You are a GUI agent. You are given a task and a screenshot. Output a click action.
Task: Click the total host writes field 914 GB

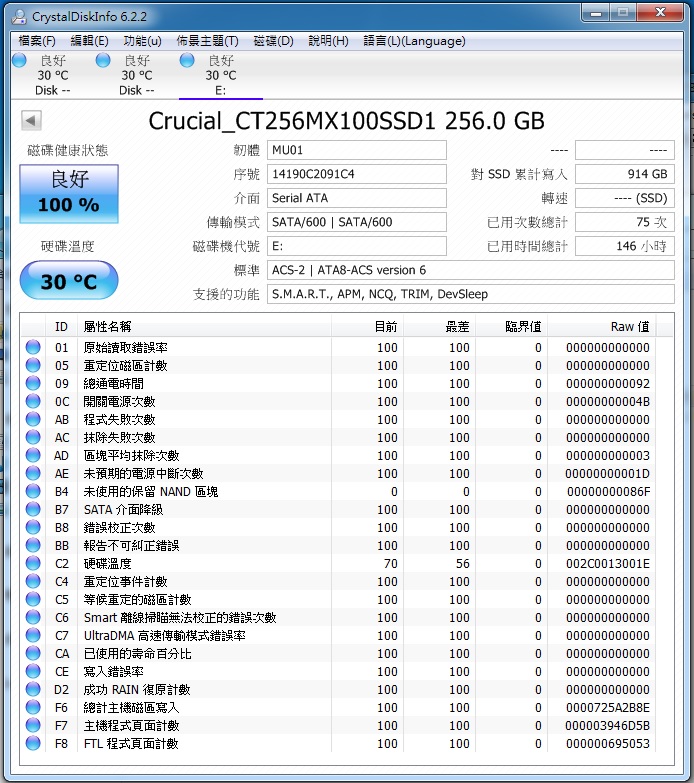point(625,174)
